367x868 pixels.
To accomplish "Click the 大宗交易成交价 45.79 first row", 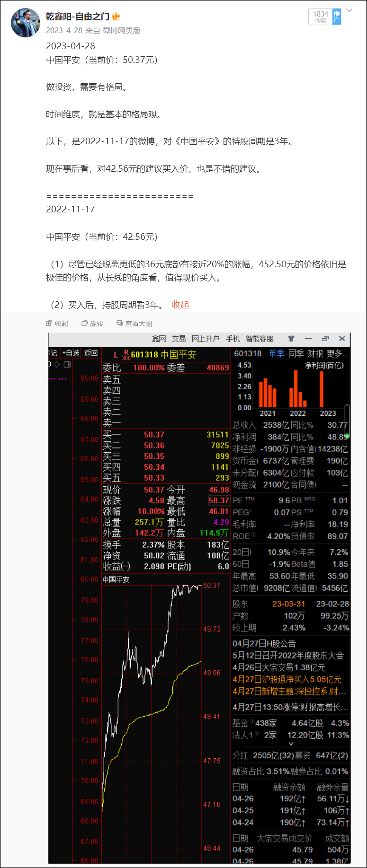I will [x=291, y=850].
